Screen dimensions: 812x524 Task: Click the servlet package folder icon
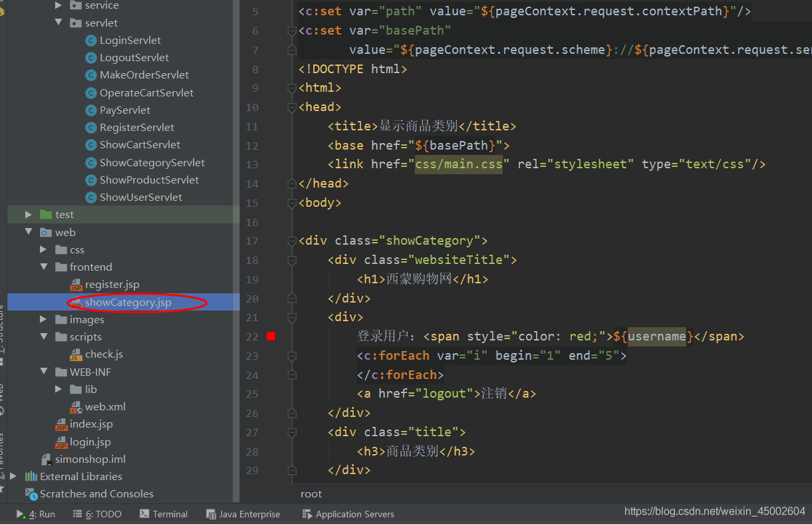(x=75, y=23)
